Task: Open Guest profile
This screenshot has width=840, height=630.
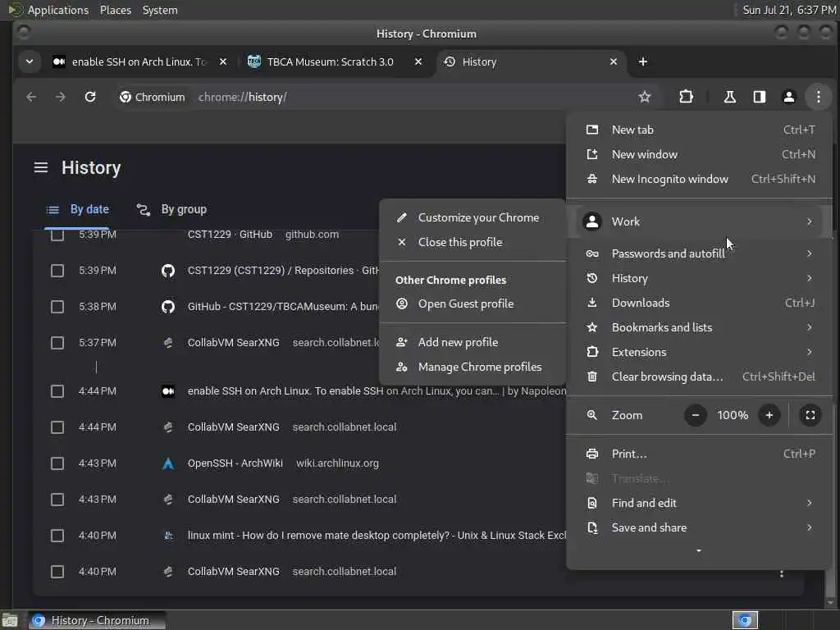Action: point(472,304)
